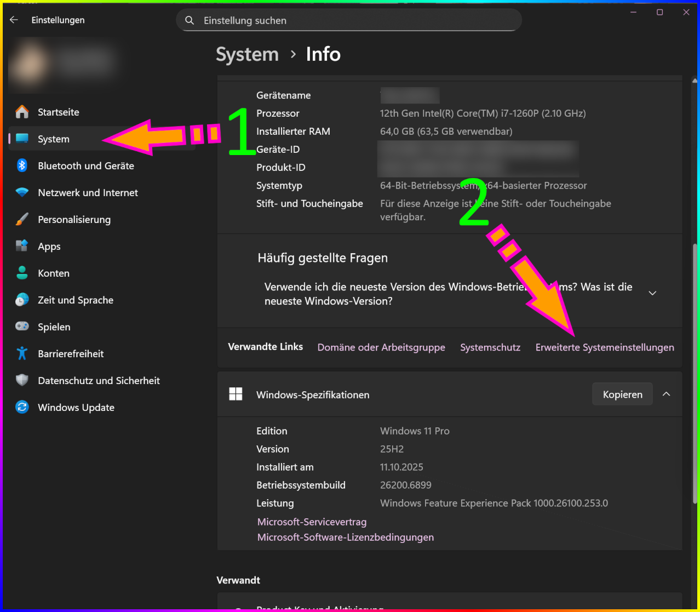Open Domäne oder Arbeitsgruppe link

click(381, 347)
